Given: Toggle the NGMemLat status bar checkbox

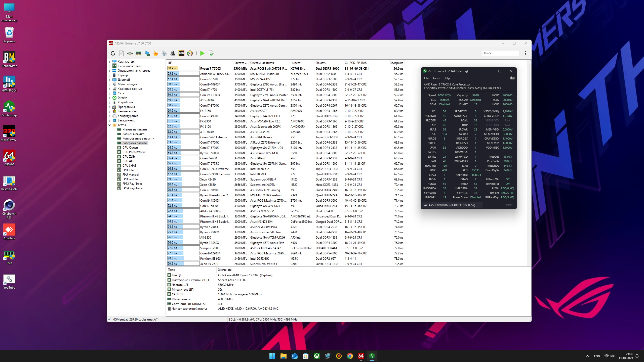Looking at the screenshot, I should (109, 320).
